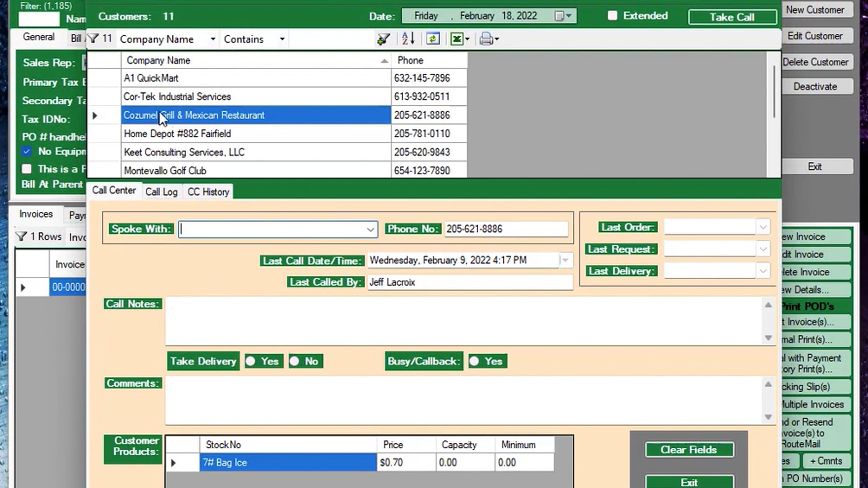Click the Print POD's button
The height and width of the screenshot is (488, 868).
tap(809, 306)
